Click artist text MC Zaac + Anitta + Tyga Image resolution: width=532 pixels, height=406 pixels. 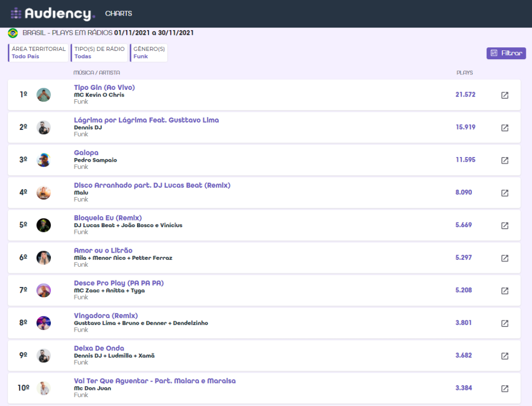(x=109, y=291)
